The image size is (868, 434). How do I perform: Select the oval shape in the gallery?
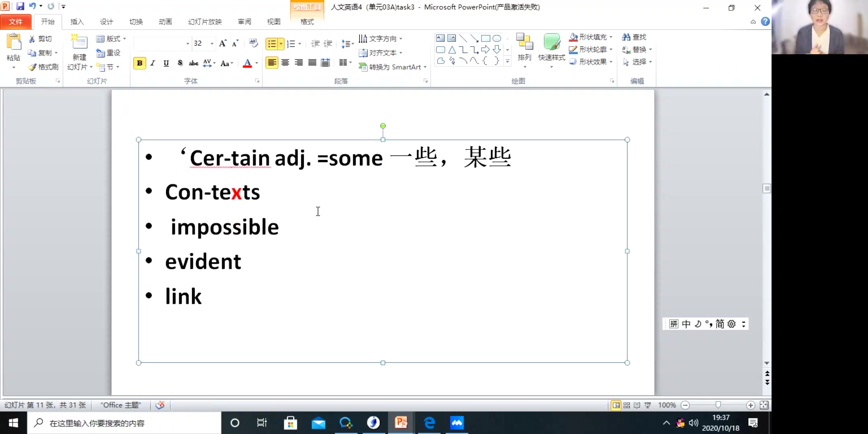point(497,38)
